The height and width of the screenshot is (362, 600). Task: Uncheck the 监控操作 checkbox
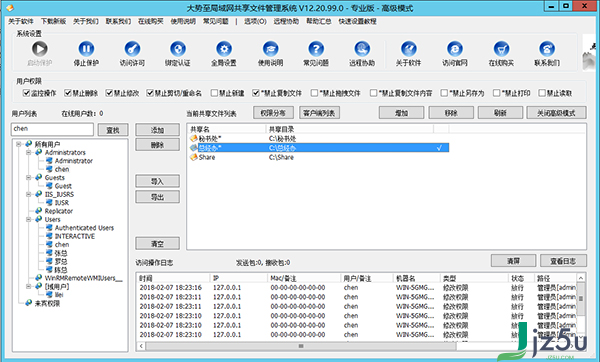click(26, 93)
